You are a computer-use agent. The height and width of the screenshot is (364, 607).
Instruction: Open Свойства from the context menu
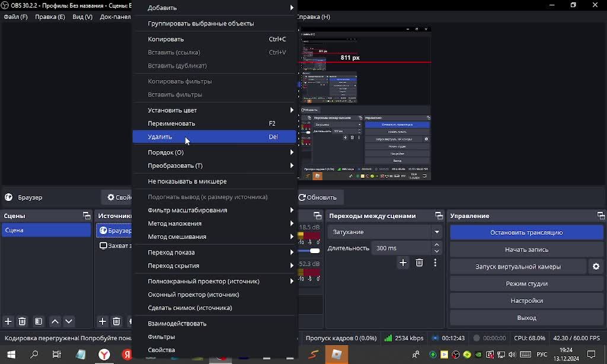pos(214,350)
